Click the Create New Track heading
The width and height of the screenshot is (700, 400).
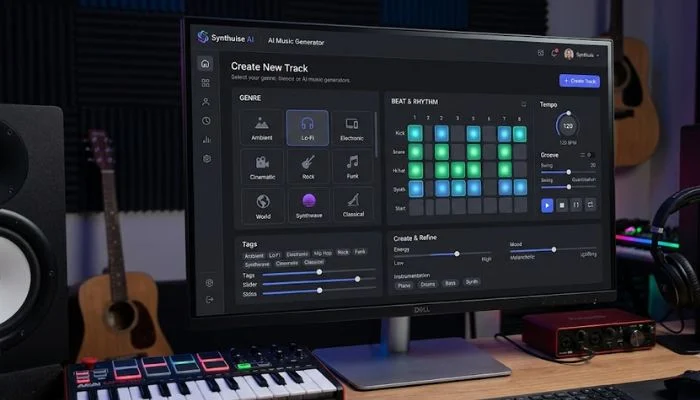[x=269, y=68]
